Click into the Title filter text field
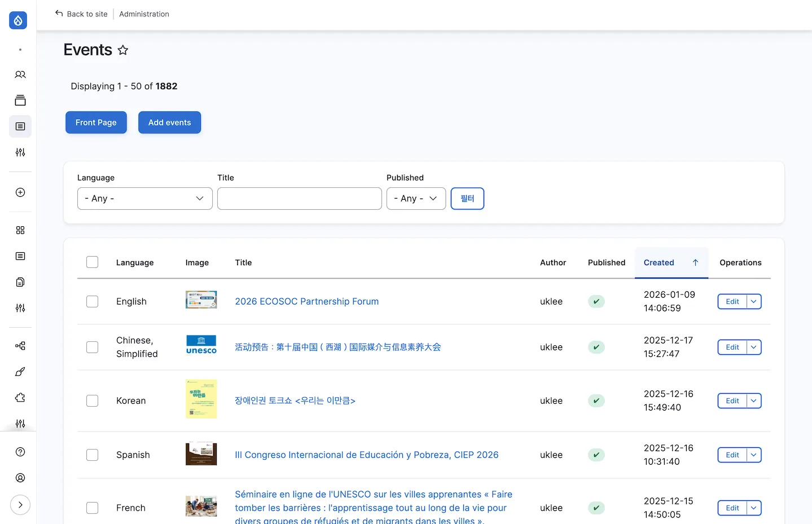The image size is (812, 524). (299, 199)
